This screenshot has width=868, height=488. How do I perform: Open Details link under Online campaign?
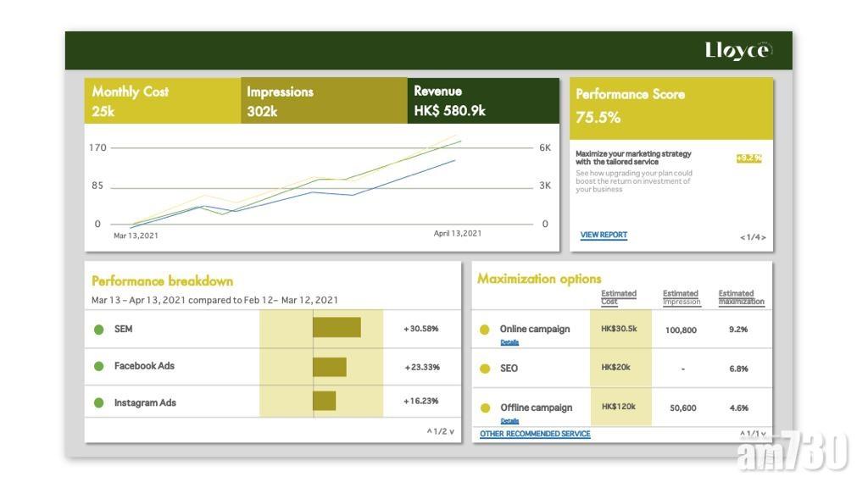509,342
